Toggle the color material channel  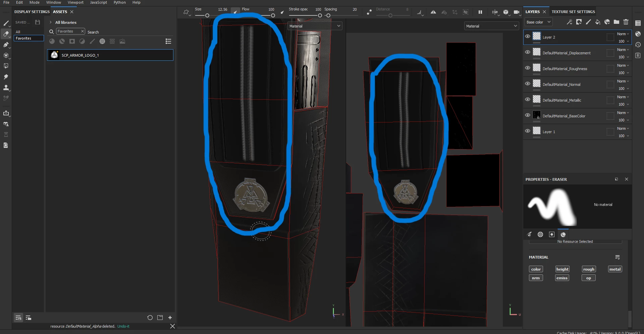[536, 269]
